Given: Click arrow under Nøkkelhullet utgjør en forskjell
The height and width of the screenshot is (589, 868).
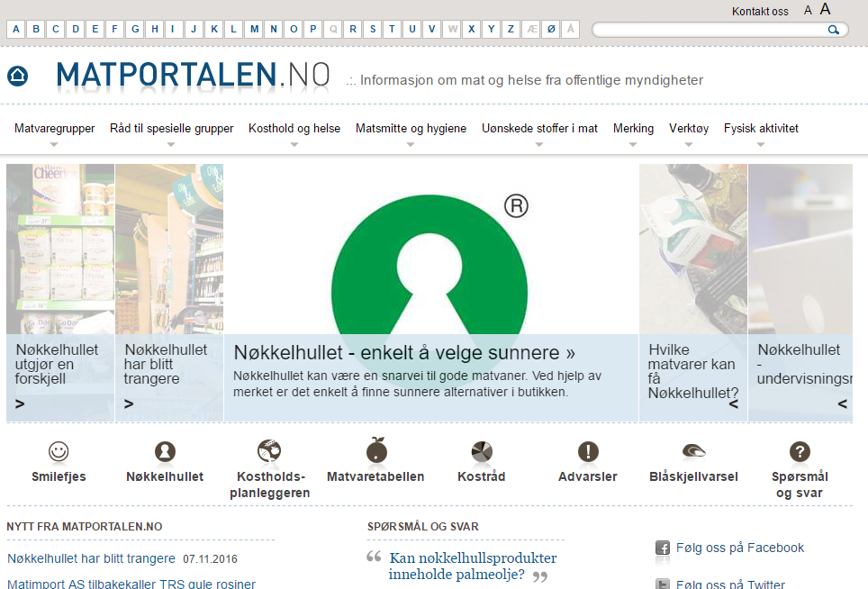Looking at the screenshot, I should [20, 404].
